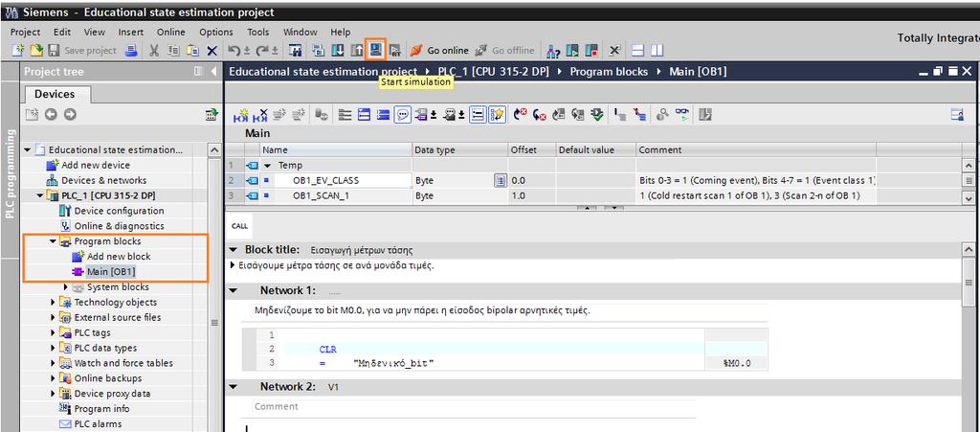This screenshot has height=432, width=980.
Task: Expand the System blocks folder
Action: 66,287
